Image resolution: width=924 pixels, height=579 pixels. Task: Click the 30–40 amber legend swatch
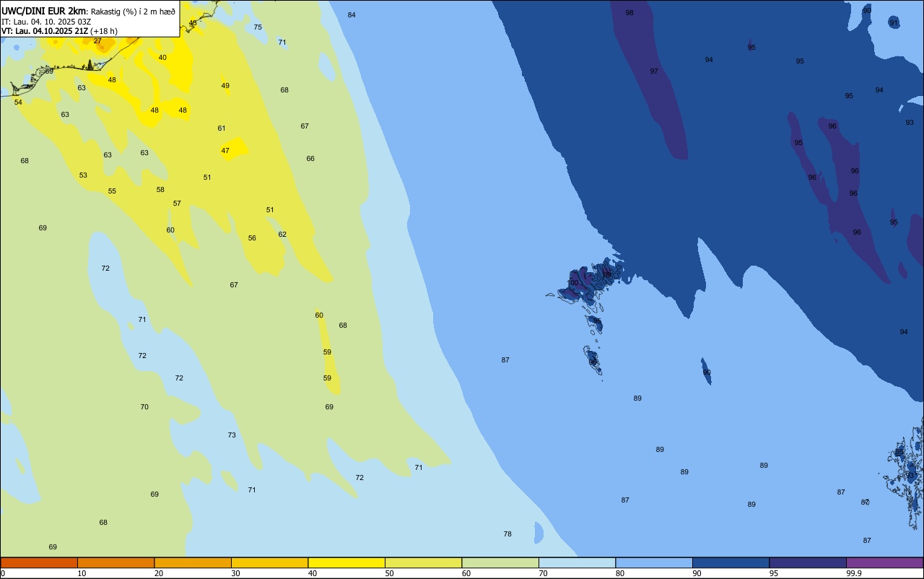coord(269,562)
